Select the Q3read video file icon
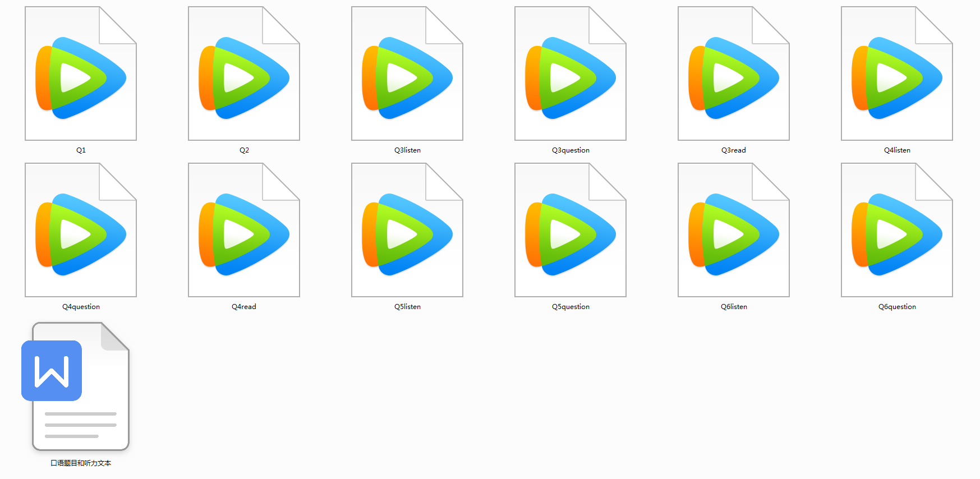Image resolution: width=980 pixels, height=479 pixels. (x=734, y=74)
